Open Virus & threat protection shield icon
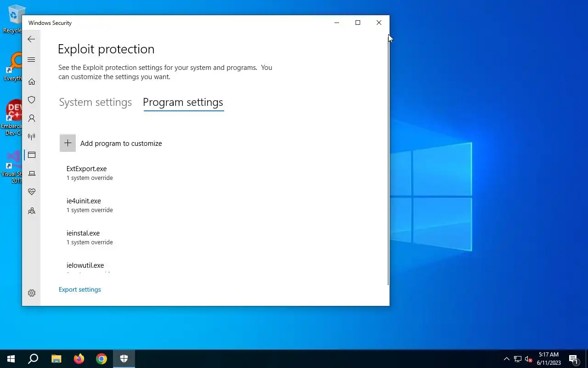The width and height of the screenshot is (588, 368). [32, 100]
